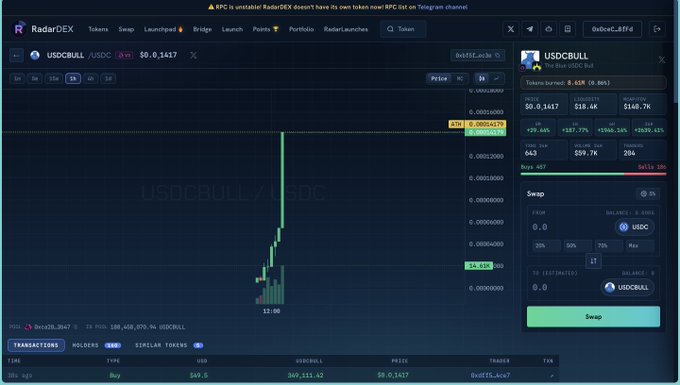Click the To (estimated) amount field
This screenshot has width=680, height=385.
click(x=563, y=287)
